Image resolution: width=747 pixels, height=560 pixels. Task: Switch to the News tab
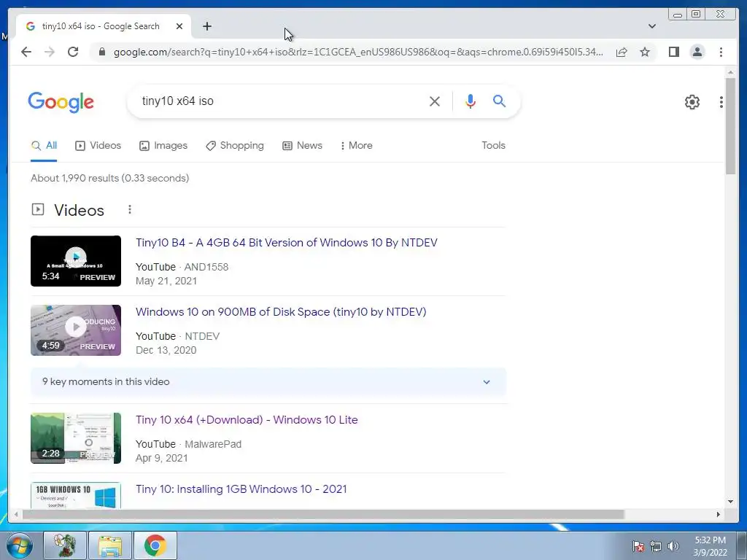pyautogui.click(x=303, y=146)
